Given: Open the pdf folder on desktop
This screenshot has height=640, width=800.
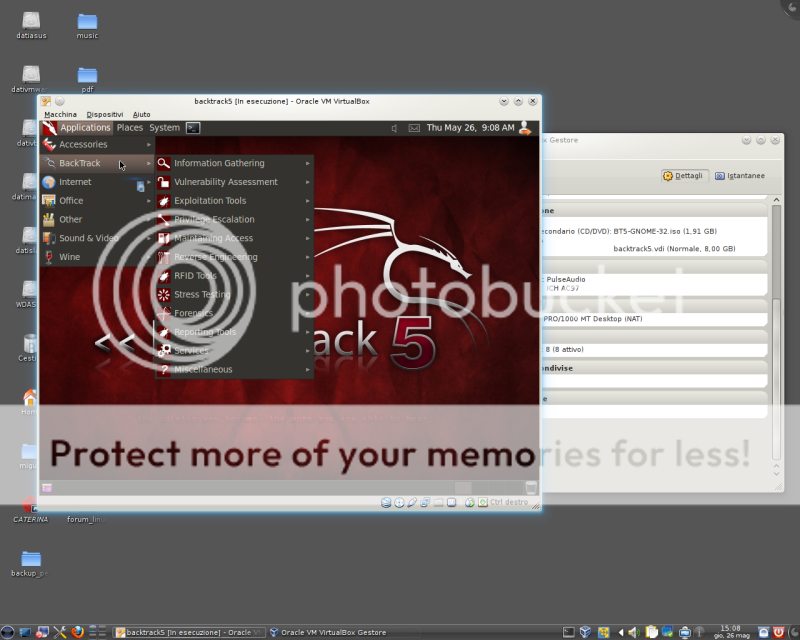Looking at the screenshot, I should click(x=87, y=80).
